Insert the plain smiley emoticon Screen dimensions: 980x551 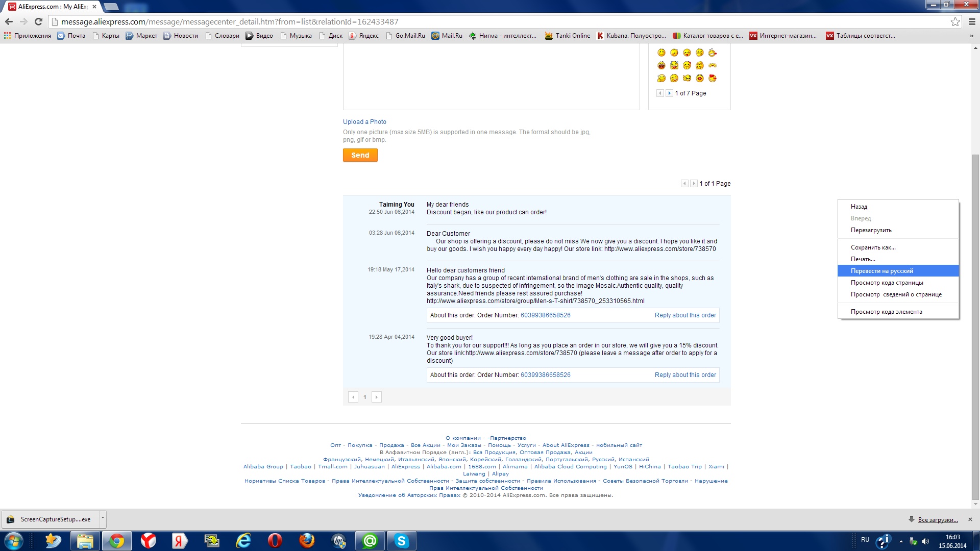coord(661,53)
